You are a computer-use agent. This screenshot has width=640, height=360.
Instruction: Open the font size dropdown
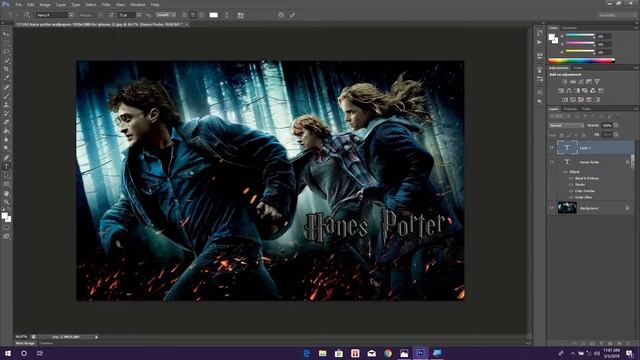pyautogui.click(x=139, y=15)
